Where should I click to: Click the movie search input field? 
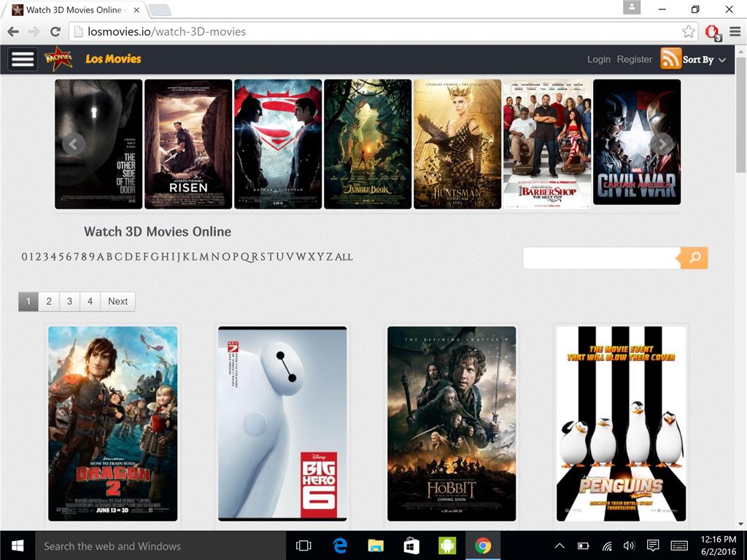pyautogui.click(x=601, y=257)
